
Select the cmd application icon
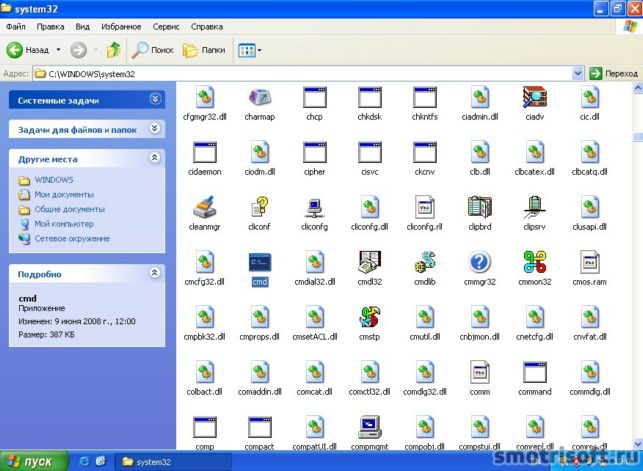pyautogui.click(x=260, y=262)
